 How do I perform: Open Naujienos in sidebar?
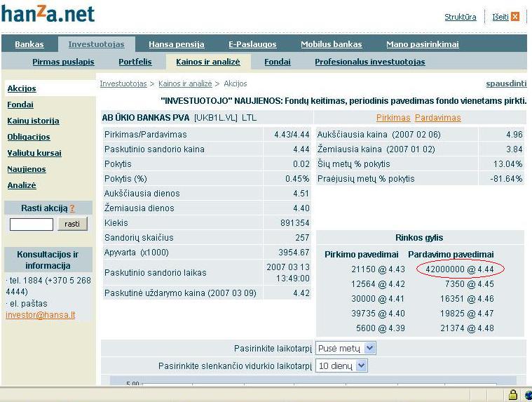27,169
